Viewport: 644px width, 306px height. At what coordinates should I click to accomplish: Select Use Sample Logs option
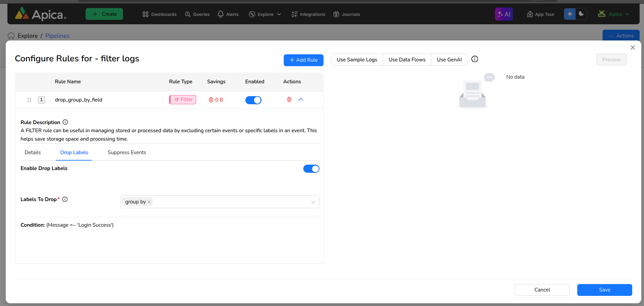(x=357, y=60)
